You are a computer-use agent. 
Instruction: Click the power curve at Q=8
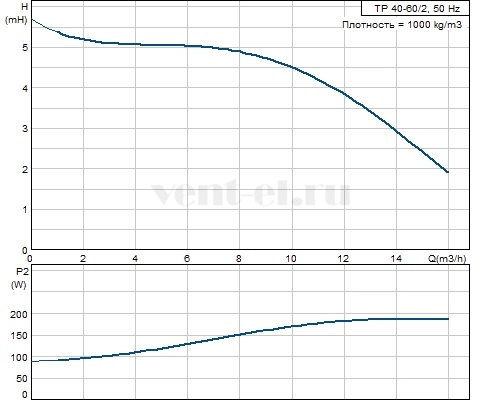click(240, 334)
